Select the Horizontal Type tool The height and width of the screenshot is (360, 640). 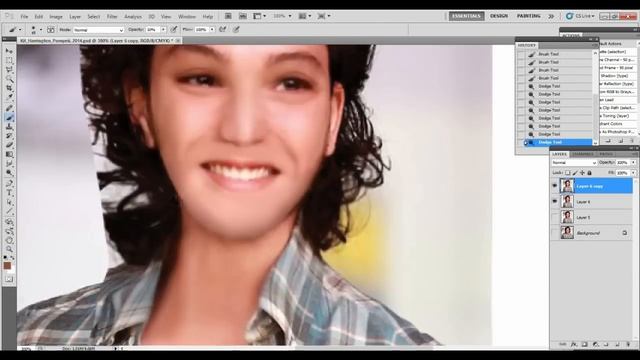[9, 193]
